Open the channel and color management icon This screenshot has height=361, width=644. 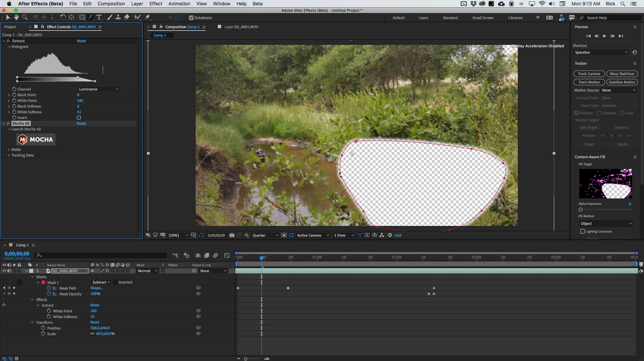(x=247, y=235)
